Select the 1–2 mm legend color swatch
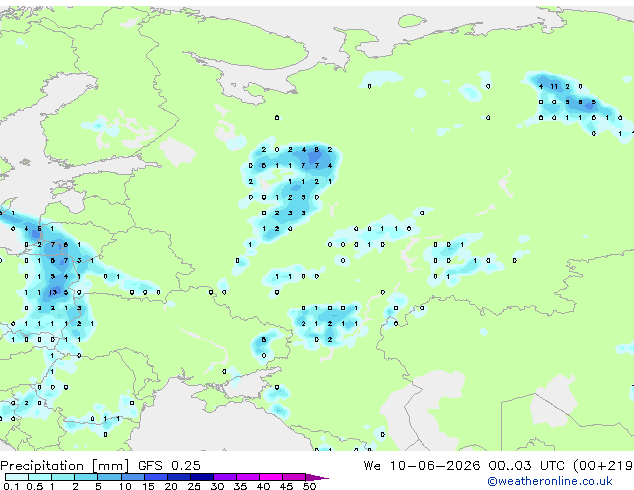Image resolution: width=634 pixels, height=490 pixels. tap(63, 477)
